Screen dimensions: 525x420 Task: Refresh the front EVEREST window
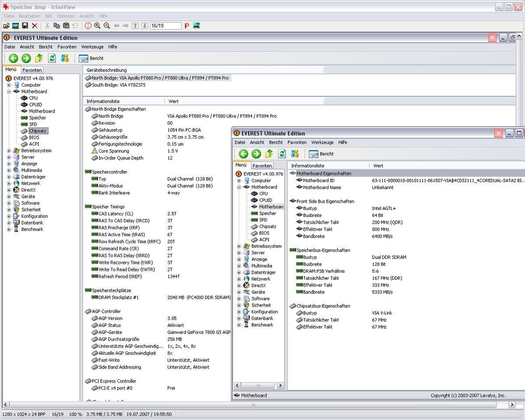(x=282, y=154)
